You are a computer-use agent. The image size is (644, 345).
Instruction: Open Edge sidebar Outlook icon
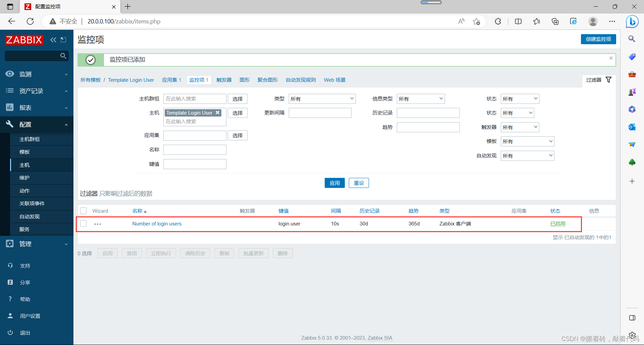coord(632,127)
